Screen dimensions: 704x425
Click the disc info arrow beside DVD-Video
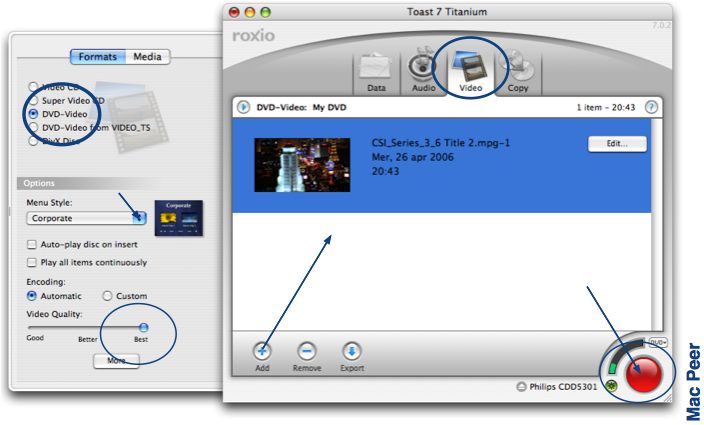pos(243,107)
